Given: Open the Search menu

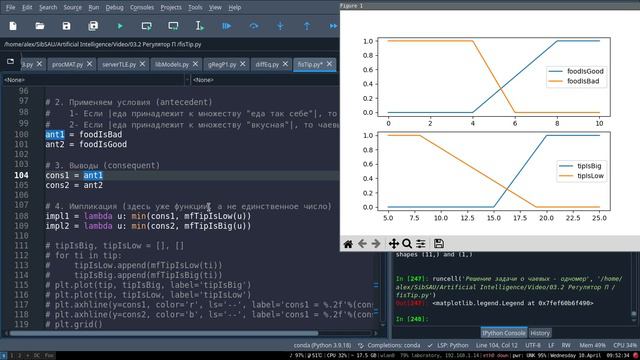Looking at the screenshot, I should click(48, 7).
